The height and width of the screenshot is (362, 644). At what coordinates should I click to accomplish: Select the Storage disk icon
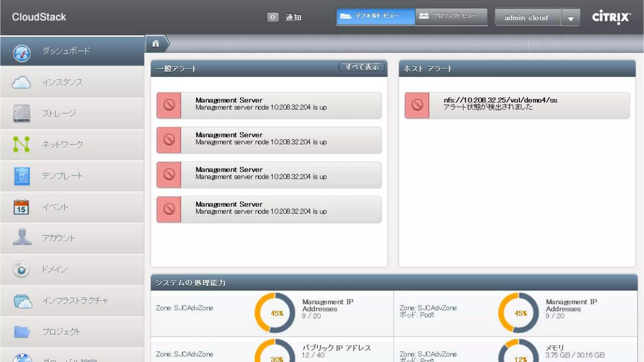coord(22,113)
